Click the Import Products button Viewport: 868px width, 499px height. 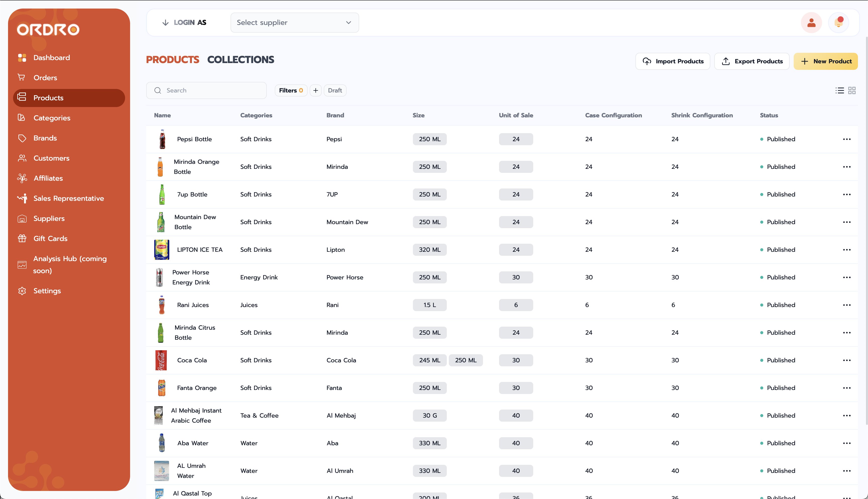673,61
